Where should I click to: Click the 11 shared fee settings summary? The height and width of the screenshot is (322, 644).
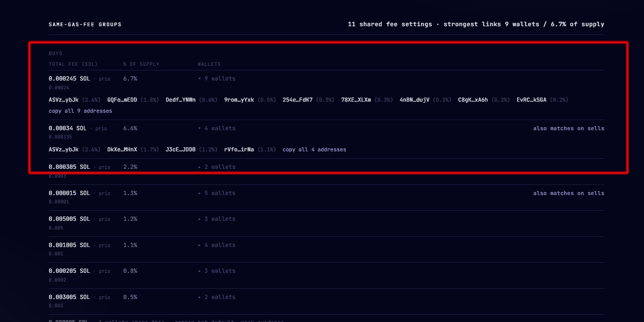476,24
